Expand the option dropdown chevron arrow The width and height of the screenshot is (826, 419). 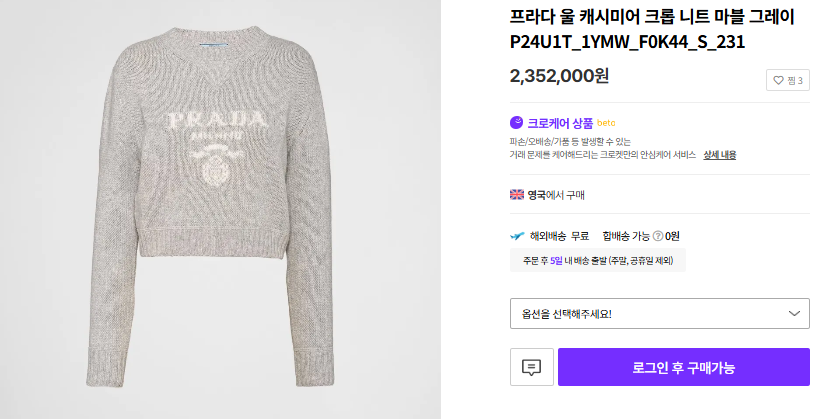click(794, 314)
